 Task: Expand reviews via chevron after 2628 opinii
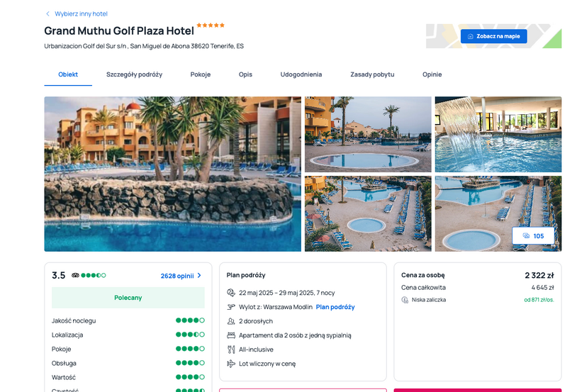(199, 276)
